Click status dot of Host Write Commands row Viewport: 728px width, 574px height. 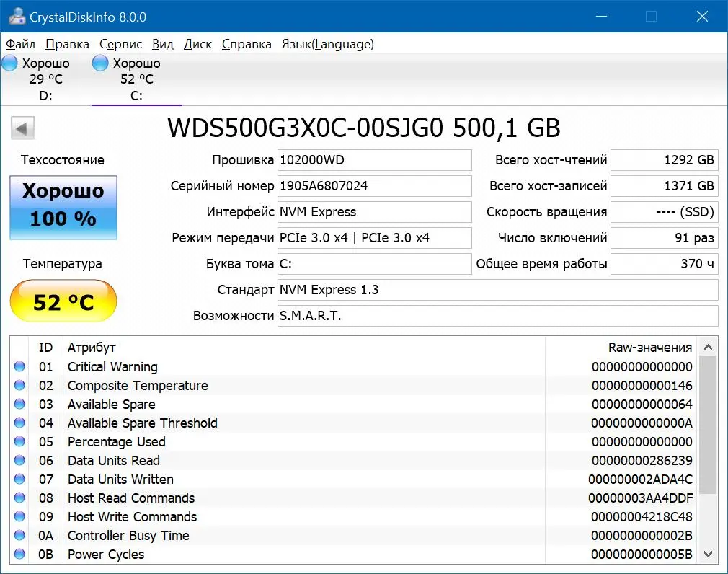tap(19, 516)
